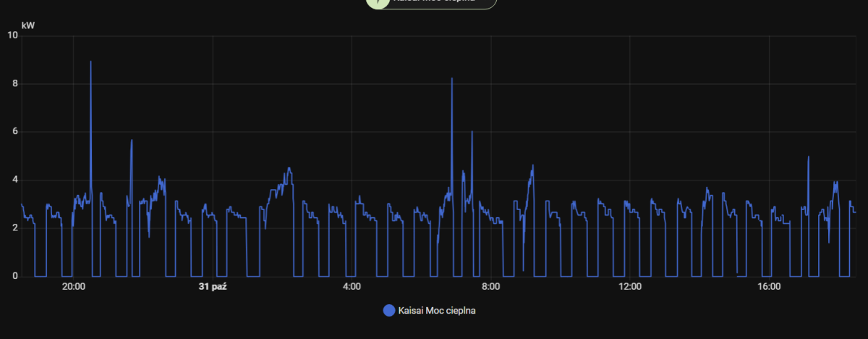Click the kW unit label
The height and width of the screenshot is (339, 868).
click(x=27, y=25)
